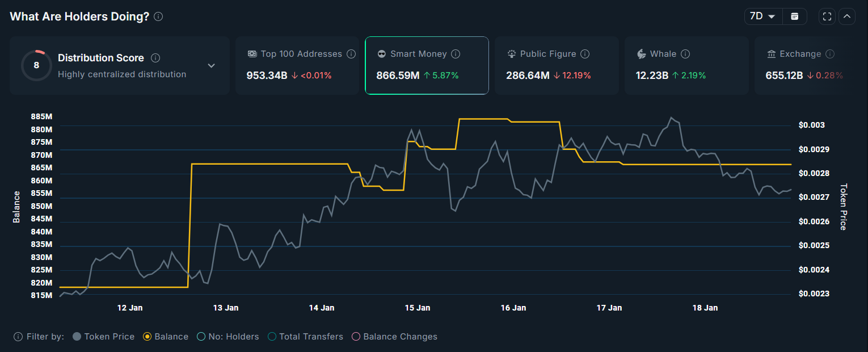Click the Whale icon next to Whale label

click(x=642, y=53)
